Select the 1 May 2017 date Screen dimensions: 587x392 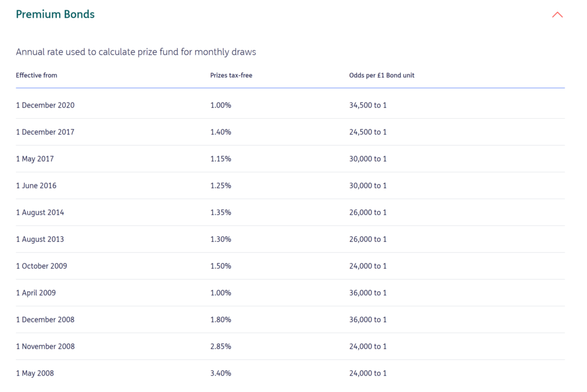click(x=35, y=159)
